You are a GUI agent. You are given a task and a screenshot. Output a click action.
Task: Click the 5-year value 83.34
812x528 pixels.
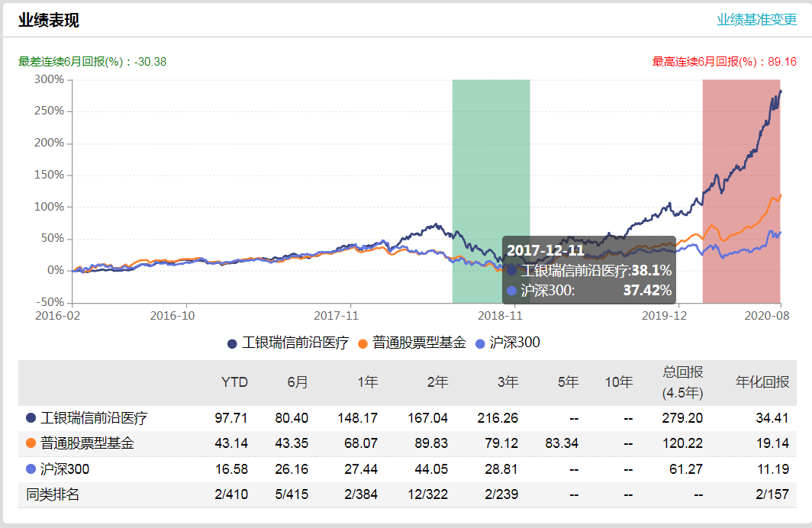click(x=562, y=443)
